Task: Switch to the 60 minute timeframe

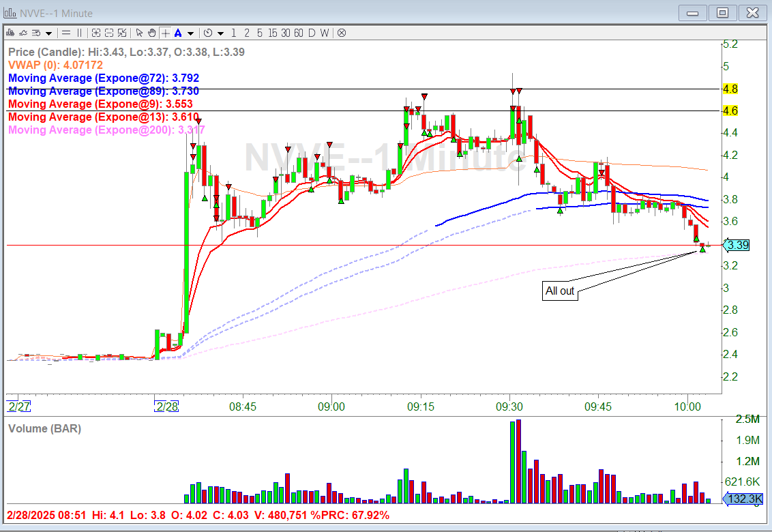Action: [x=298, y=33]
